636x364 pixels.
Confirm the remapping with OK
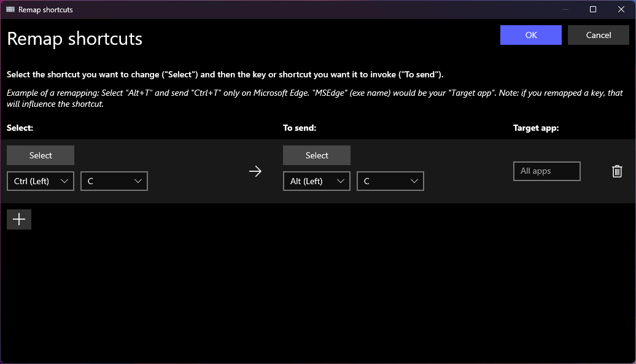coord(530,35)
